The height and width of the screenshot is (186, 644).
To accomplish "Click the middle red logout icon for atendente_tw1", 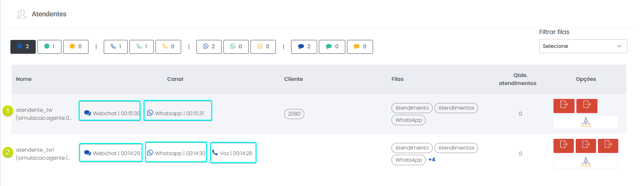I will [x=586, y=146].
